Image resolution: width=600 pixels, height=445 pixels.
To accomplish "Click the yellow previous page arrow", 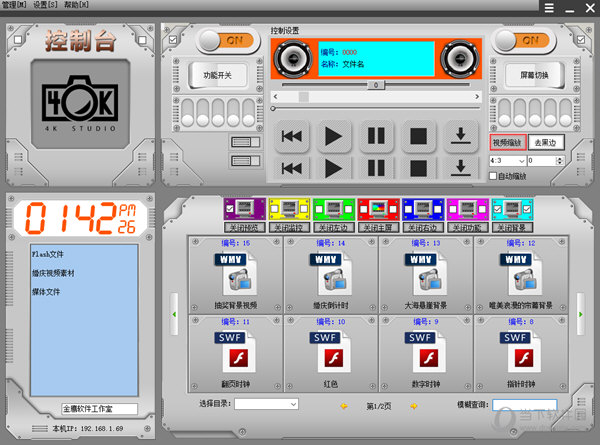I will coord(344,406).
